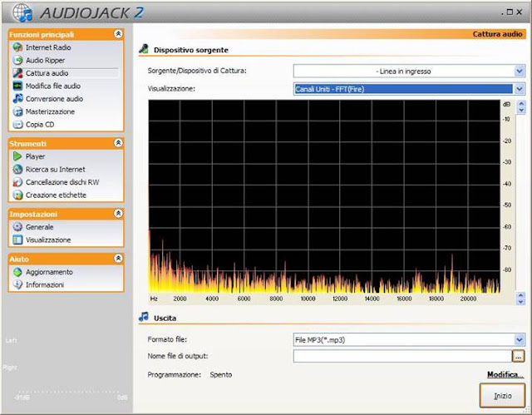The width and height of the screenshot is (532, 415).
Task: Click the Visualizzazione settings icon
Action: pyautogui.click(x=17, y=240)
